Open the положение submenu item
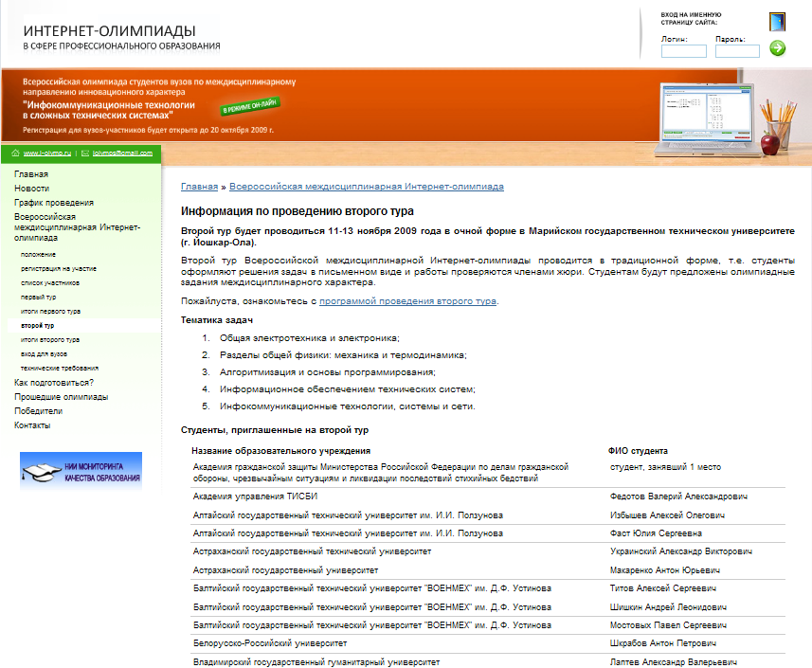 pos(38,255)
